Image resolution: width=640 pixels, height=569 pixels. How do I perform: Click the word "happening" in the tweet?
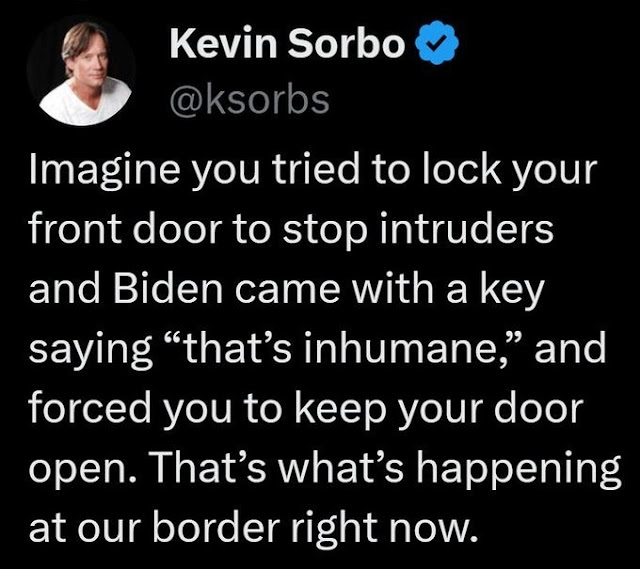[518, 469]
